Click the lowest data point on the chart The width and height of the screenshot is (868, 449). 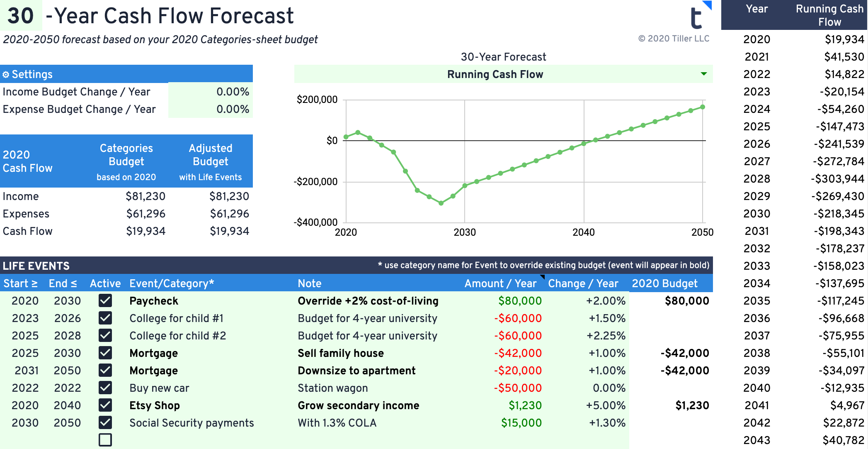coord(441,203)
